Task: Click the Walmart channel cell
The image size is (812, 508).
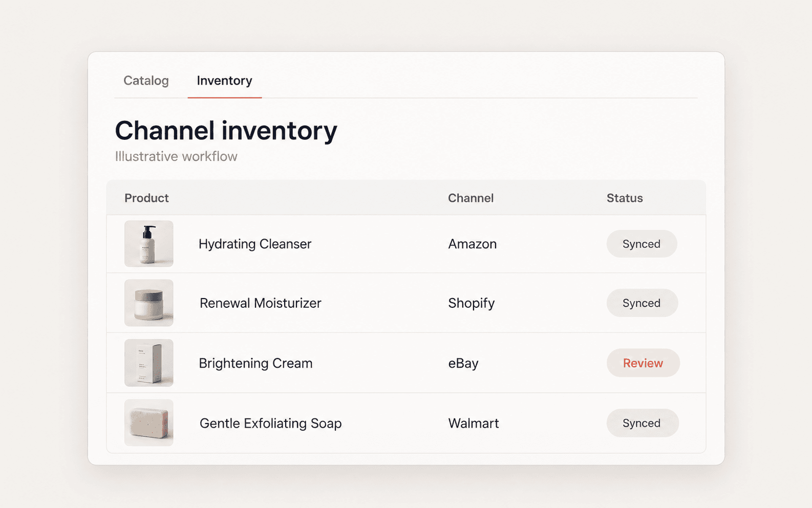Action: (x=474, y=424)
